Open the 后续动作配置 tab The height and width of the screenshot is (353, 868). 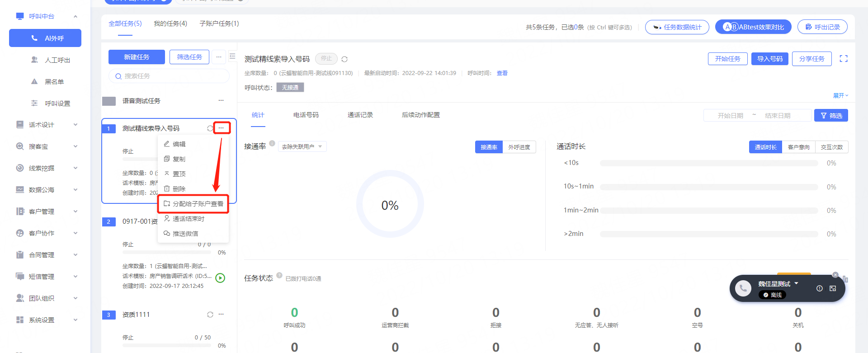pos(421,115)
